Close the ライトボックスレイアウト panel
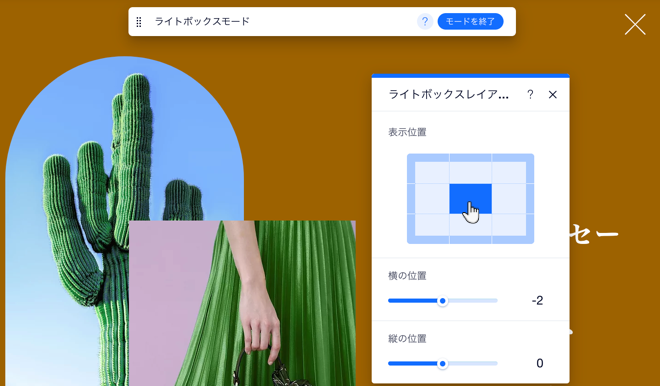Screen dimensions: 660x386 (x=553, y=95)
